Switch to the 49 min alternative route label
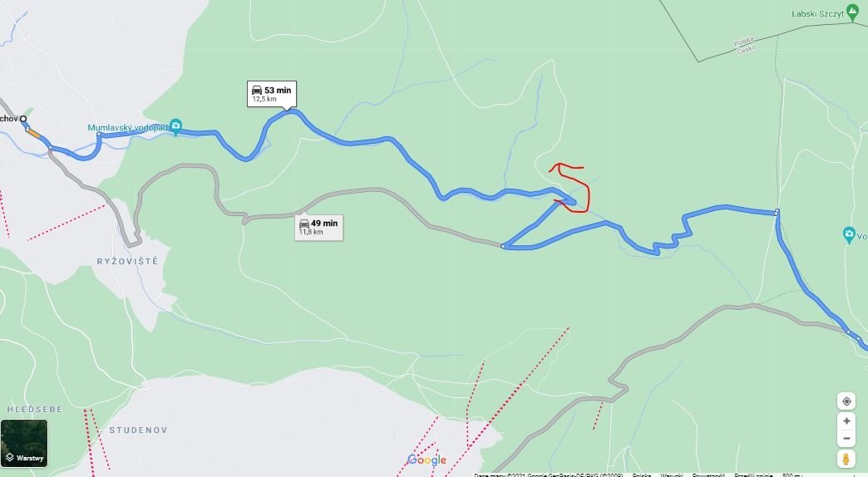868x477 pixels. (319, 228)
